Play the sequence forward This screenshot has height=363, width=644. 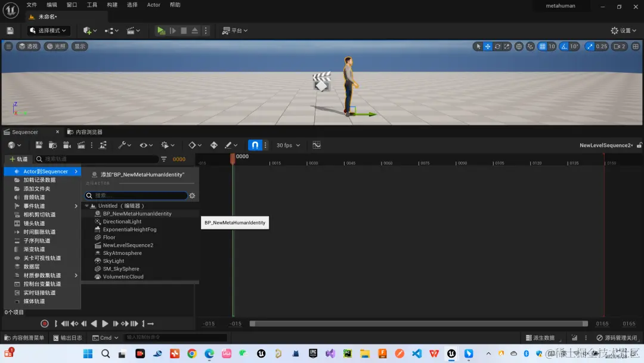pyautogui.click(x=105, y=324)
